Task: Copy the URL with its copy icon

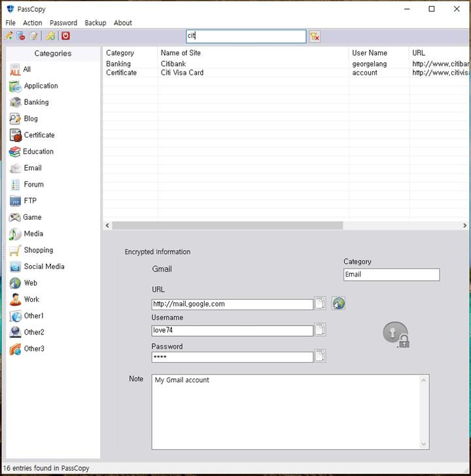Action: (x=320, y=303)
